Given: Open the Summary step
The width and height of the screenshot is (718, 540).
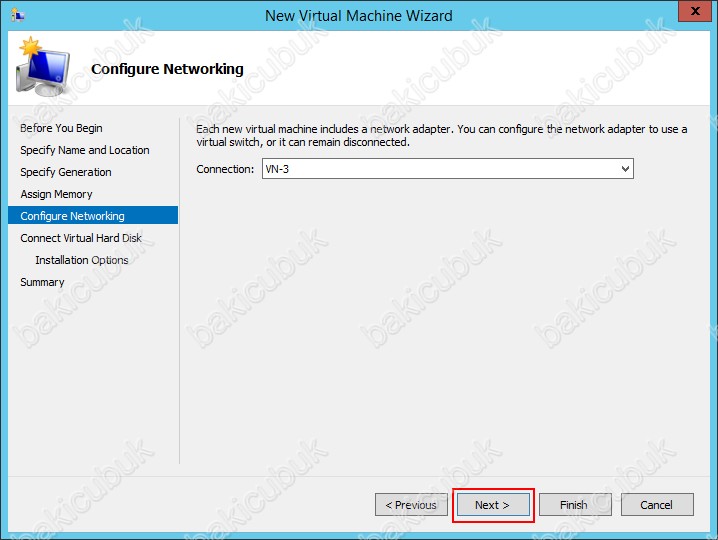Looking at the screenshot, I should 42,282.
